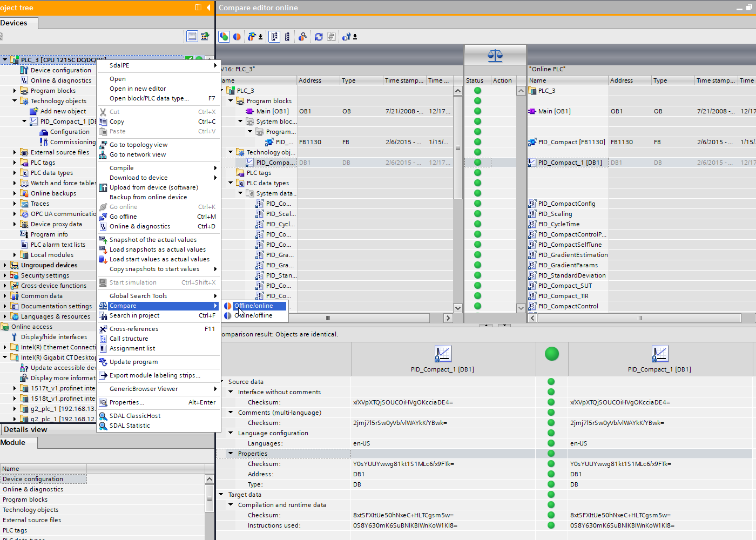Collapse the Properties section in comparison details
Screen dimensions: 756x540
point(231,454)
